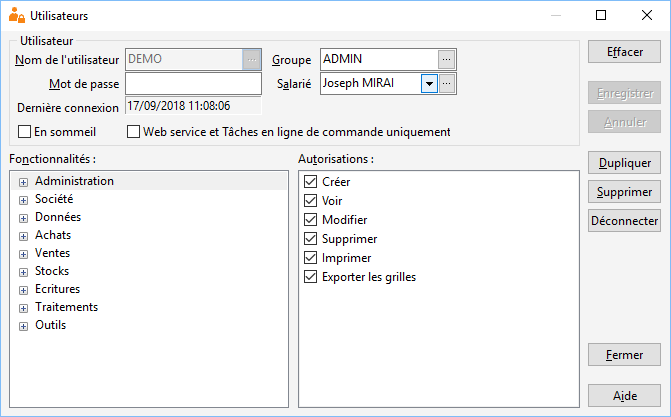This screenshot has width=671, height=417.
Task: Click ellipsis button next to Nom de l'utilisateur
Action: pos(252,60)
